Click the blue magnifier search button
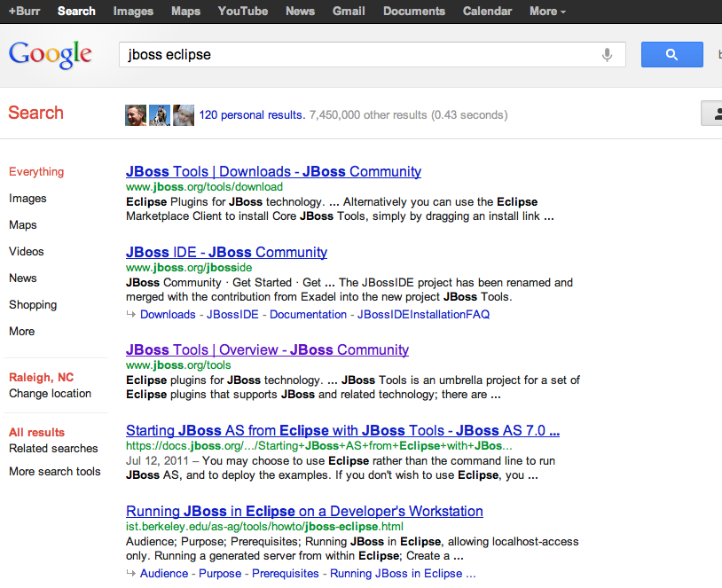This screenshot has width=722, height=588. click(x=671, y=54)
